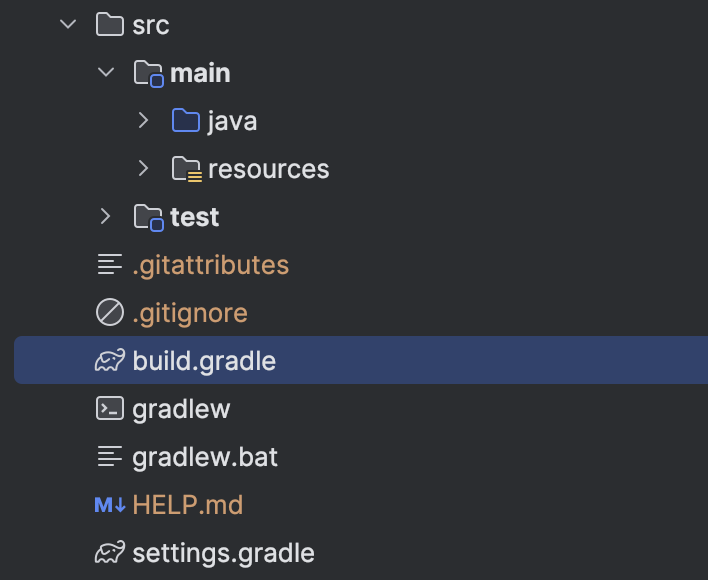Select the .gitattributes file
The height and width of the screenshot is (580, 708).
point(211,265)
